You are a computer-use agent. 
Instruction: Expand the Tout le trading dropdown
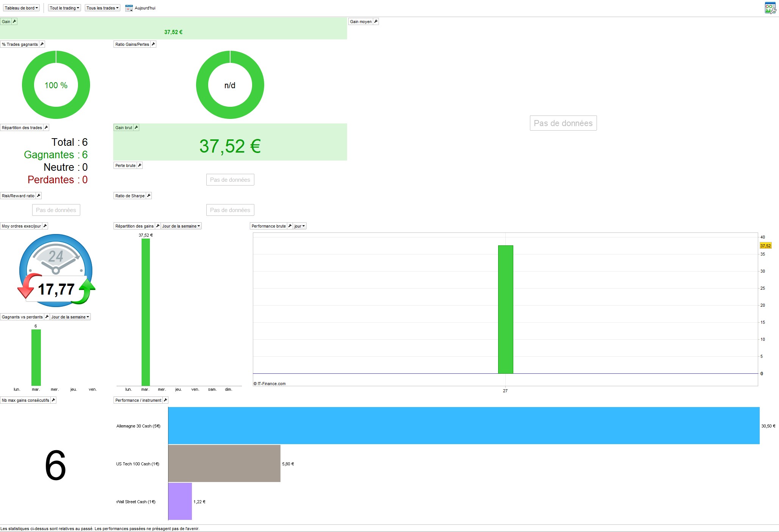pos(64,8)
